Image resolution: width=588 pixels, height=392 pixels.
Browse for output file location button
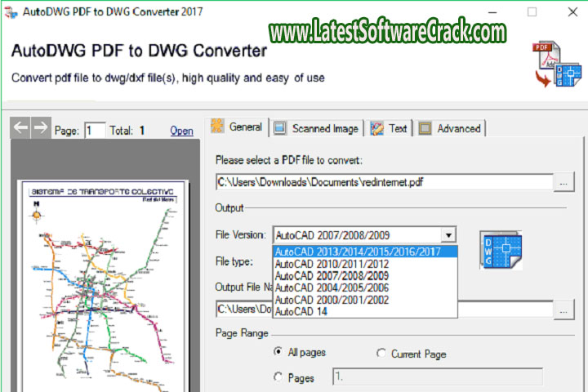click(x=563, y=310)
